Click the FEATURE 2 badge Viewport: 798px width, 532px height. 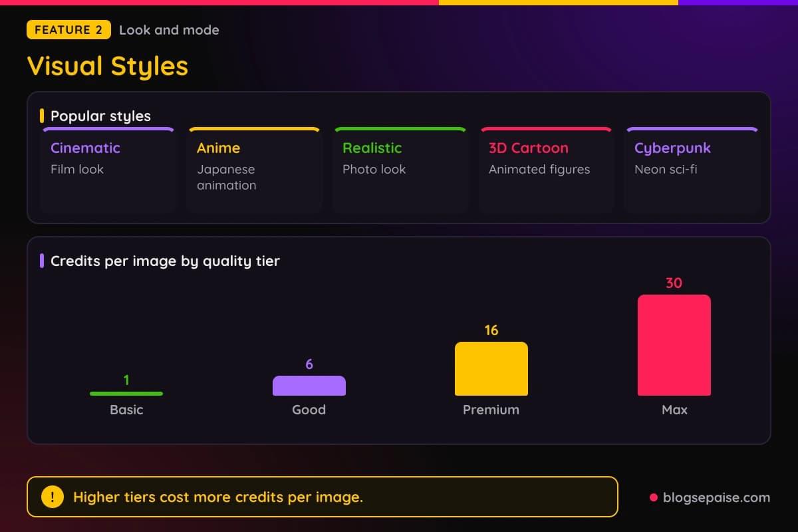pos(68,30)
